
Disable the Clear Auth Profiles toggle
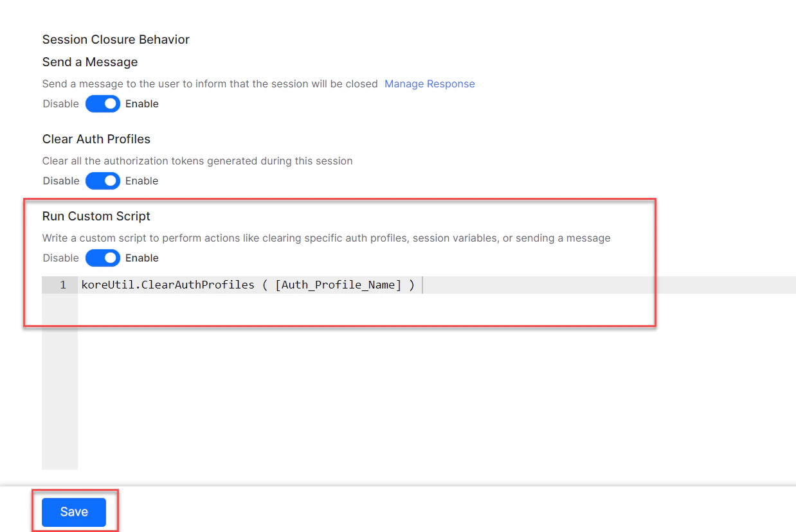[x=102, y=181]
